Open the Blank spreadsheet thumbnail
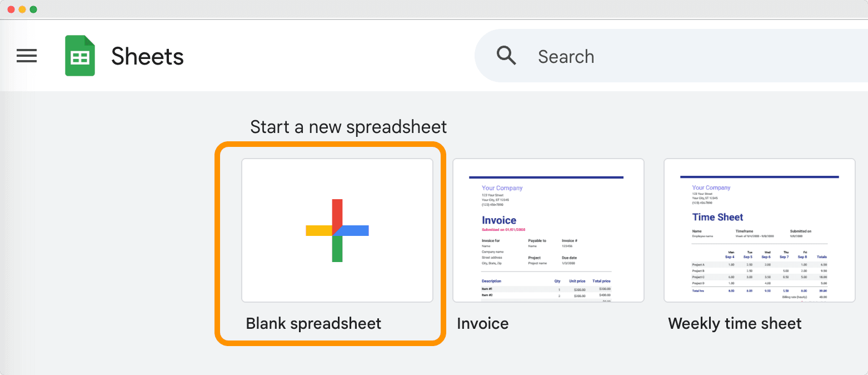 click(337, 230)
